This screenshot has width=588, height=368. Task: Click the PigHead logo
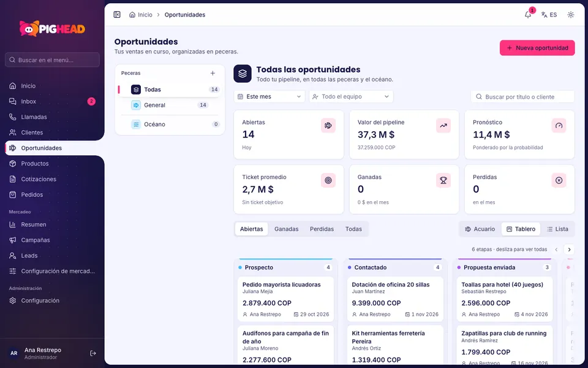tap(53, 29)
